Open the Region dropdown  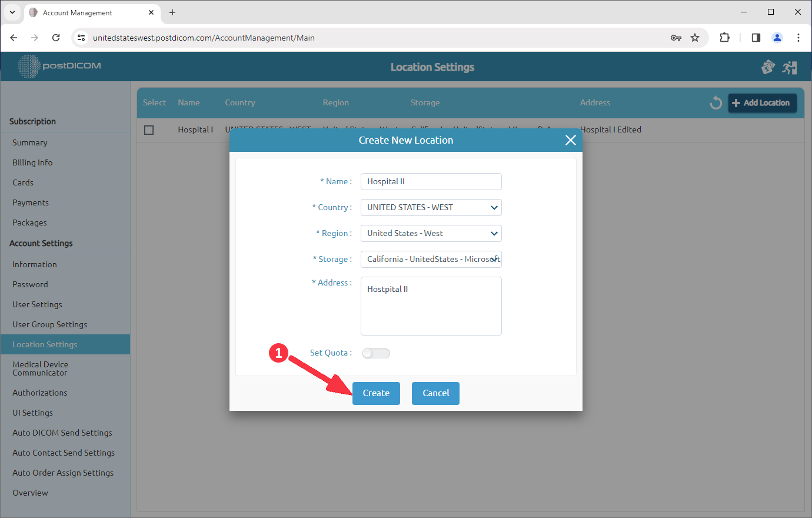[x=431, y=233]
